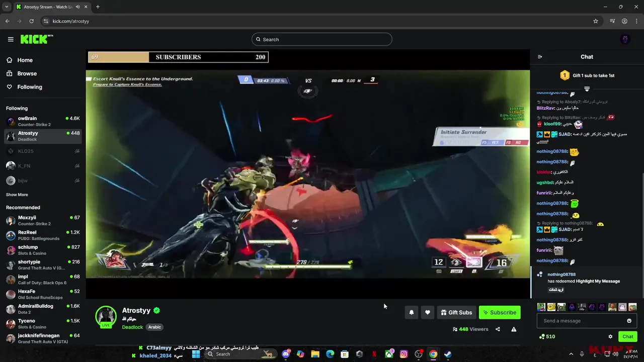Image resolution: width=644 pixels, height=362 pixels.
Task: Click nothing08788 username in highlighted message
Action: point(561,275)
